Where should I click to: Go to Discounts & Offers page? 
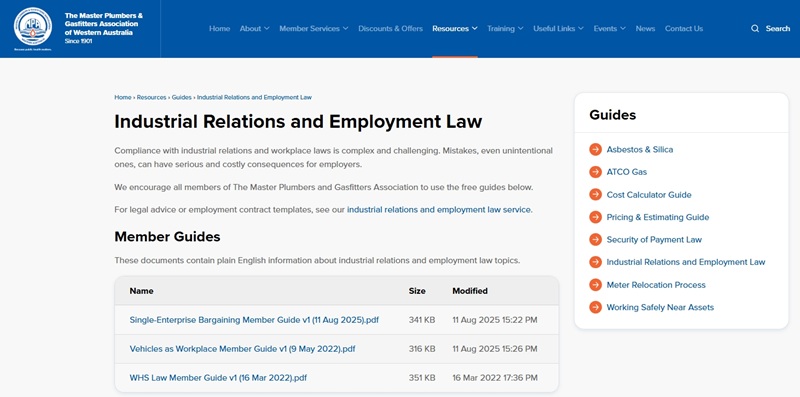coord(390,29)
